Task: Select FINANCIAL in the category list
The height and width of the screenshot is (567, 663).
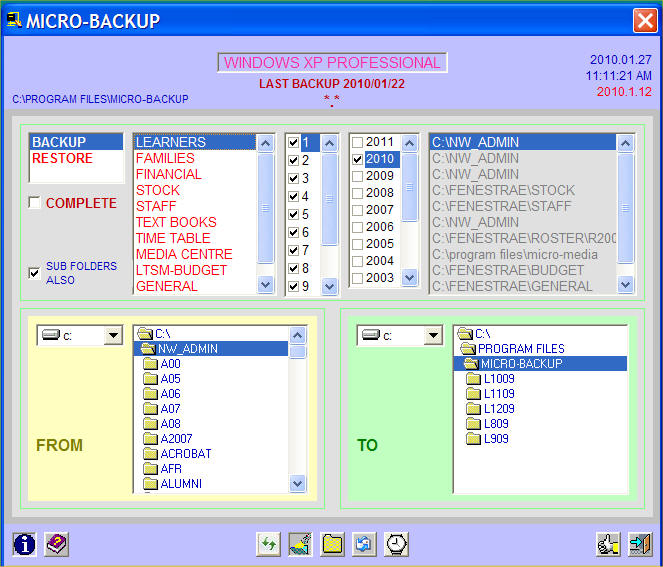Action: click(168, 175)
